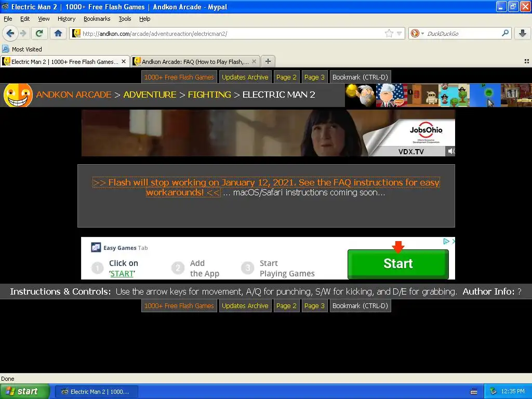This screenshot has height=399, width=532.
Task: Click the keyboard icon in taskbar
Action: click(x=474, y=392)
